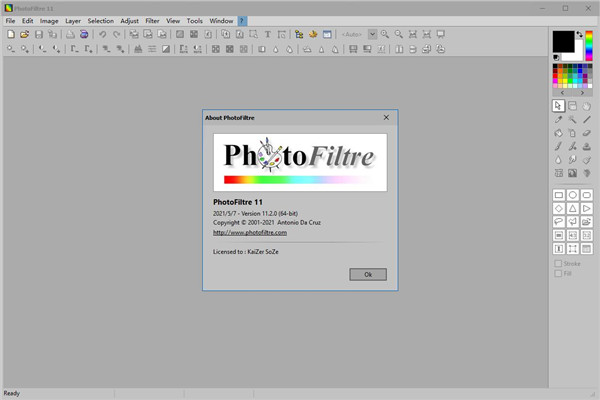Click the Open file folder icon
This screenshot has width=600, height=400.
(x=24, y=34)
